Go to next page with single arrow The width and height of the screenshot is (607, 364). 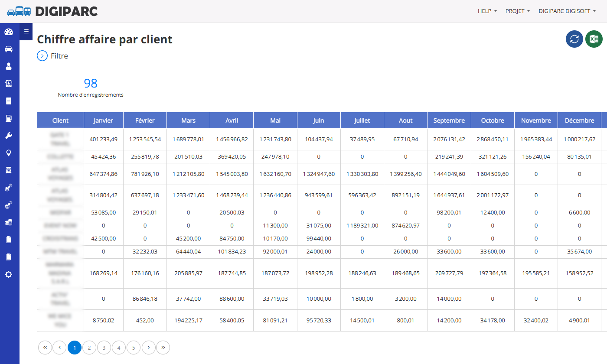pos(149,348)
